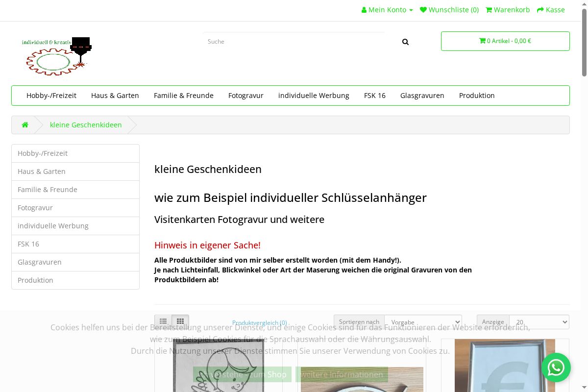Image resolution: width=588 pixels, height=392 pixels.
Task: Select FSK 16 in sidebar list
Action: coord(75,244)
